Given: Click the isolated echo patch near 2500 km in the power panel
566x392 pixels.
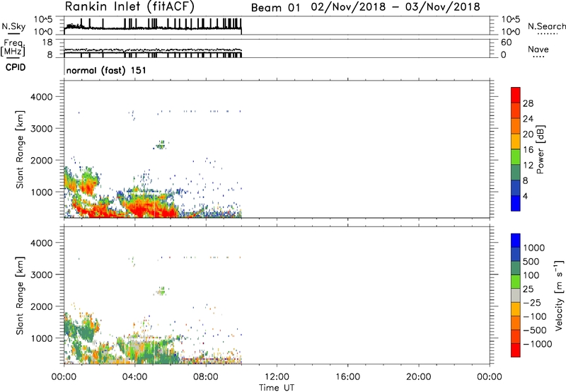Looking at the screenshot, I should 161,145.
